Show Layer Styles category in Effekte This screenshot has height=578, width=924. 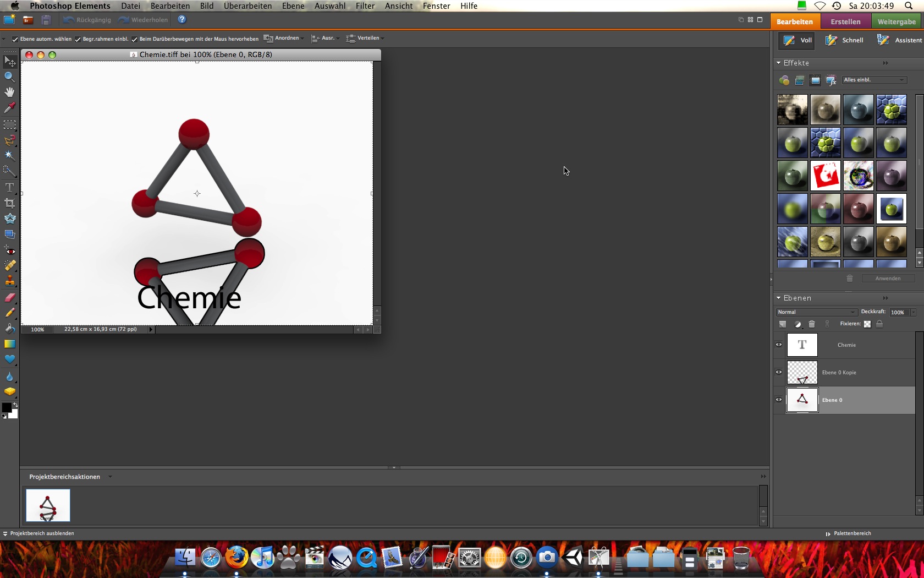pos(800,80)
